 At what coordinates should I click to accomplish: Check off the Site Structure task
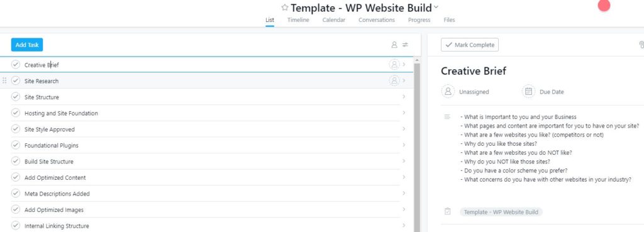[x=16, y=97]
